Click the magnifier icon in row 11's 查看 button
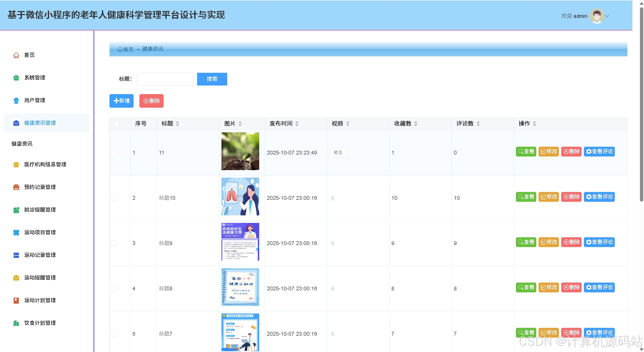 [521, 151]
